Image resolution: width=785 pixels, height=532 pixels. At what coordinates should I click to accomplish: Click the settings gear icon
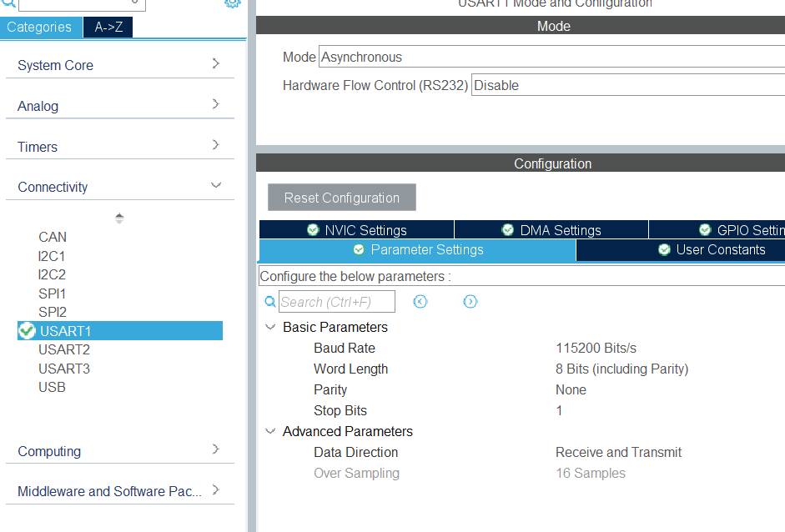pos(232,3)
